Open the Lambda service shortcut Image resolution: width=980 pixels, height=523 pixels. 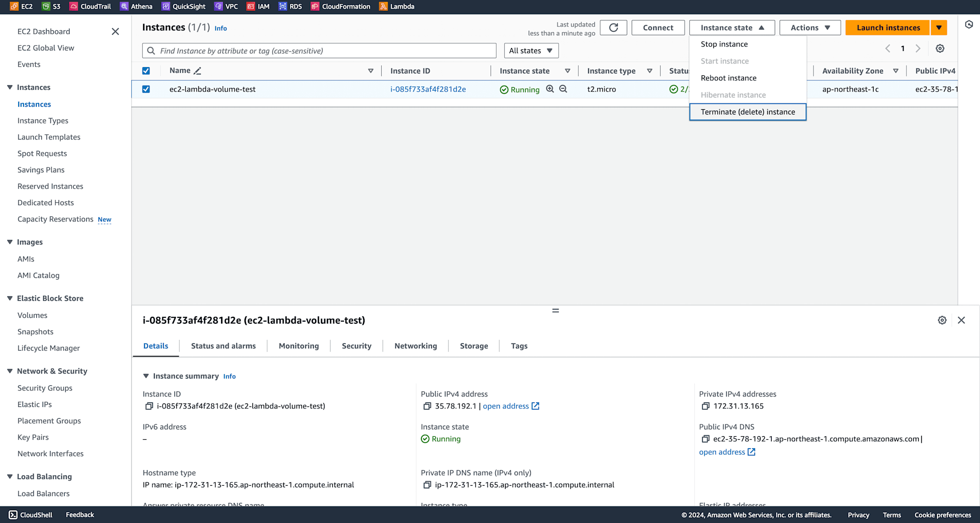coord(397,6)
